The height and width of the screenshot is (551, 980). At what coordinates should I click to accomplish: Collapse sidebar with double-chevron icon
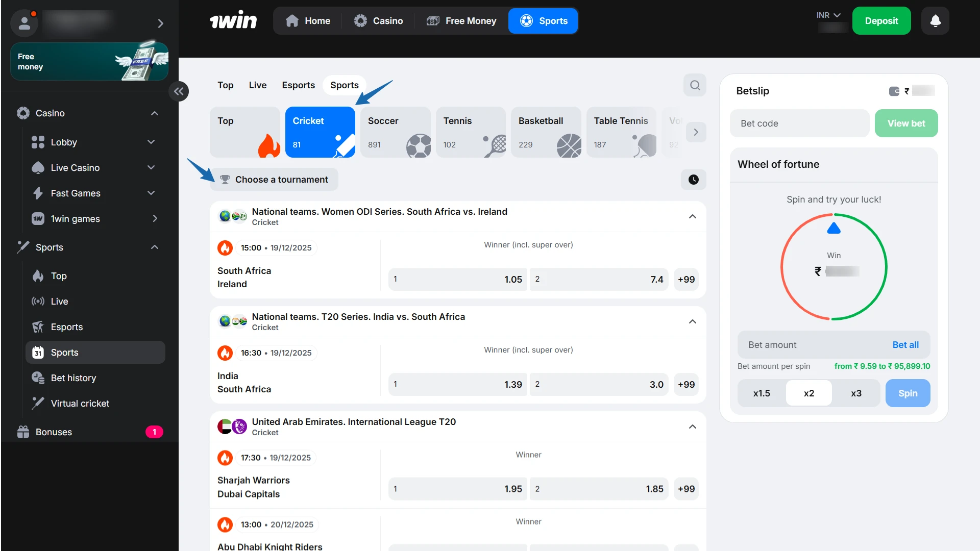click(179, 91)
